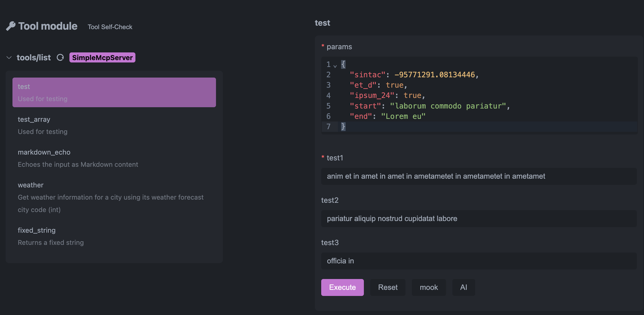Open the markdown_echo tool
This screenshot has width=644, height=315.
114,158
